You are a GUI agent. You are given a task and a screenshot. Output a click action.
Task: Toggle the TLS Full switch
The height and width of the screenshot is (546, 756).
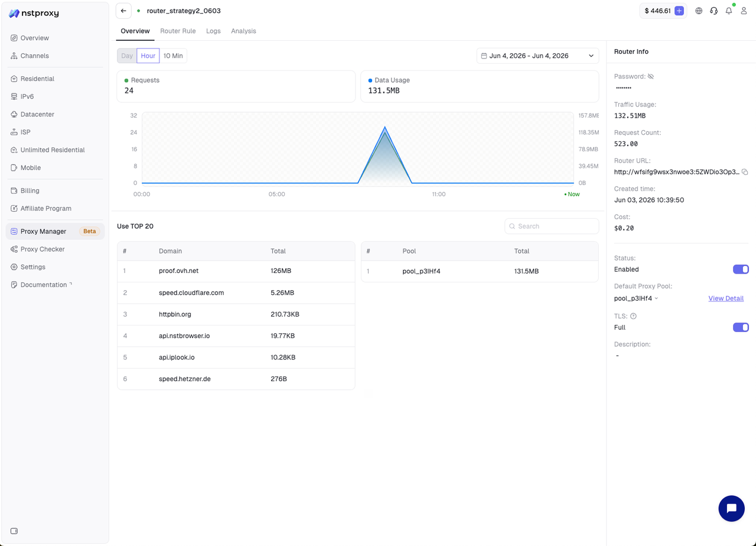pyautogui.click(x=741, y=327)
